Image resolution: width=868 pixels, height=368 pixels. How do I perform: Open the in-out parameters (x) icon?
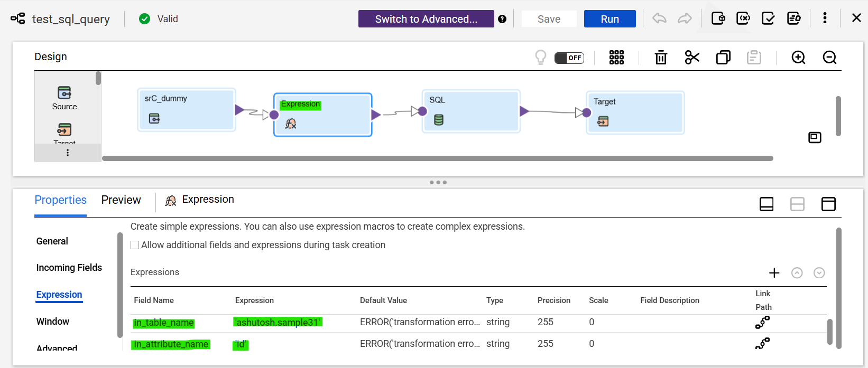[x=743, y=18]
